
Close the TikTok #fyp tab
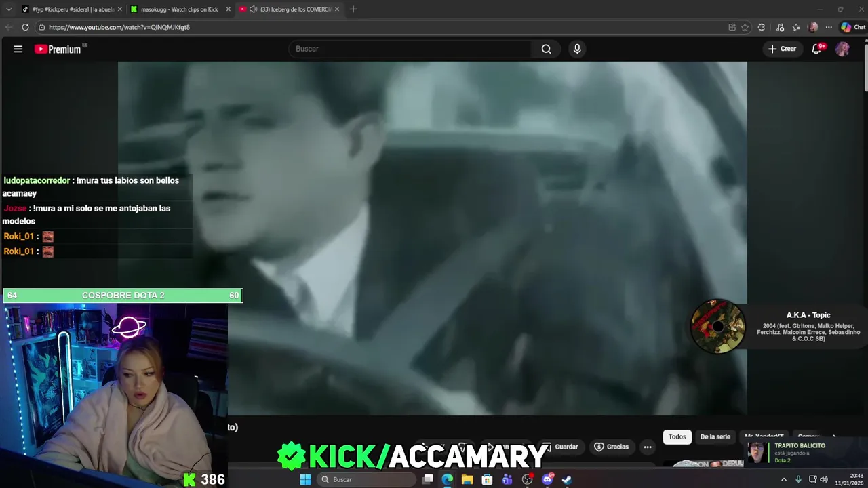pos(120,9)
